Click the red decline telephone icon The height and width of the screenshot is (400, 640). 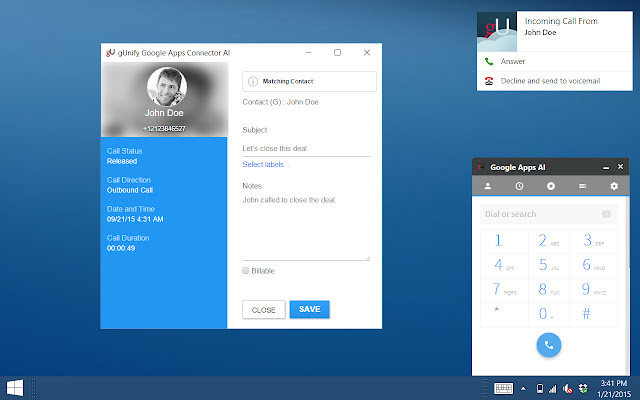489,81
